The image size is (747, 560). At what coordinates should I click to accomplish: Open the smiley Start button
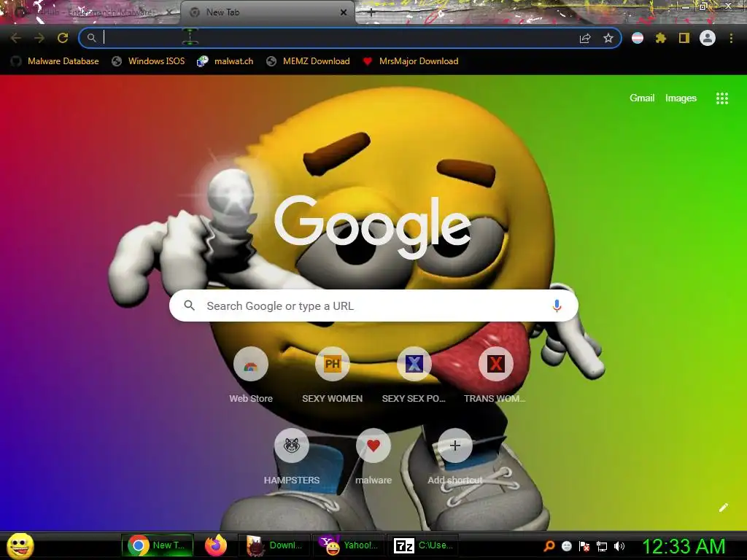tap(20, 545)
